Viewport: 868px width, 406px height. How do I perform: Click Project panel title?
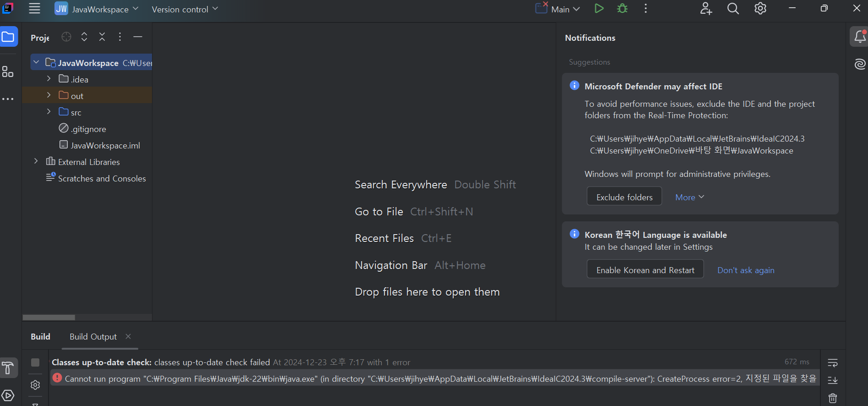coord(40,38)
